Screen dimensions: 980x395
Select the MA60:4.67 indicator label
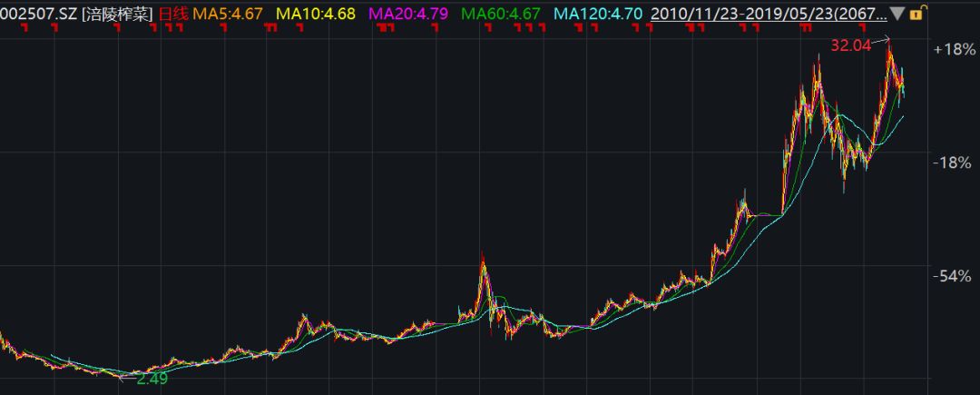(502, 13)
